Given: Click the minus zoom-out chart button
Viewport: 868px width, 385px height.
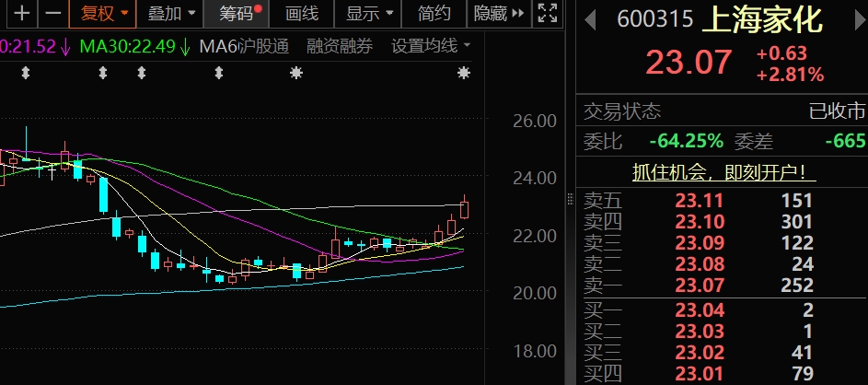Looking at the screenshot, I should click(53, 13).
